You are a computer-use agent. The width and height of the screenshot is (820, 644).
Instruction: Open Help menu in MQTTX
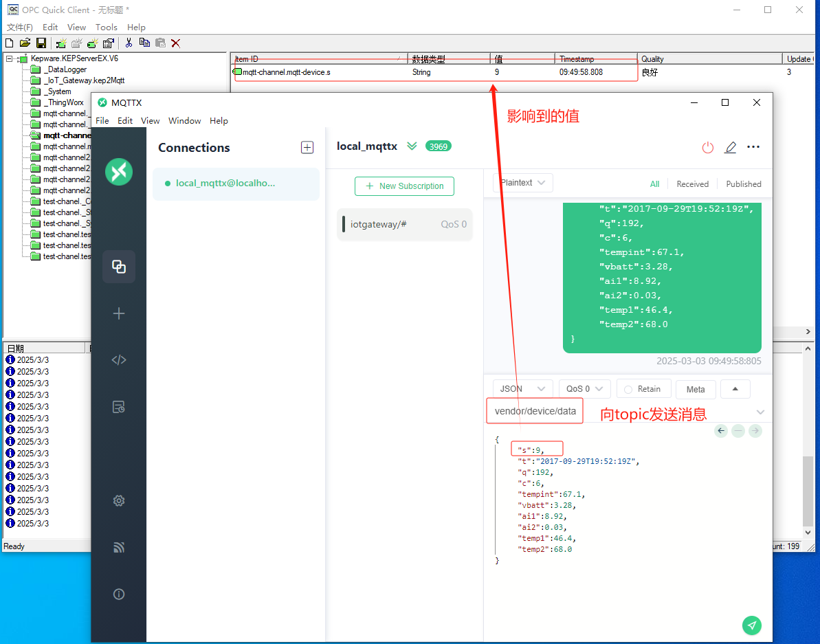pyautogui.click(x=219, y=121)
